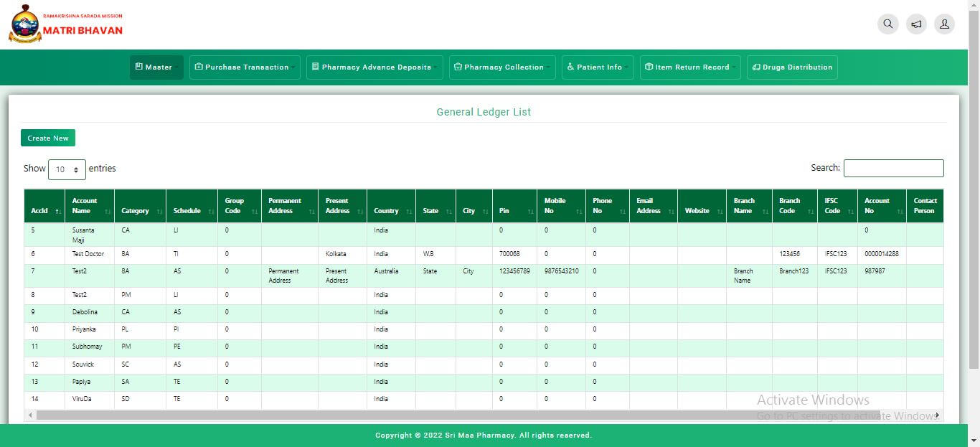Sort table by Branch Code column
The width and height of the screenshot is (980, 447).
tap(794, 206)
